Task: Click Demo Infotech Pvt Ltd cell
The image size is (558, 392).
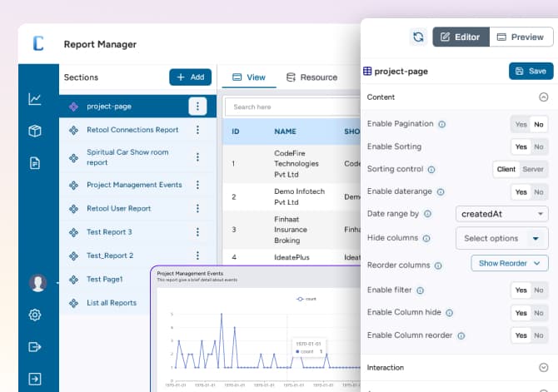Action: coord(299,196)
